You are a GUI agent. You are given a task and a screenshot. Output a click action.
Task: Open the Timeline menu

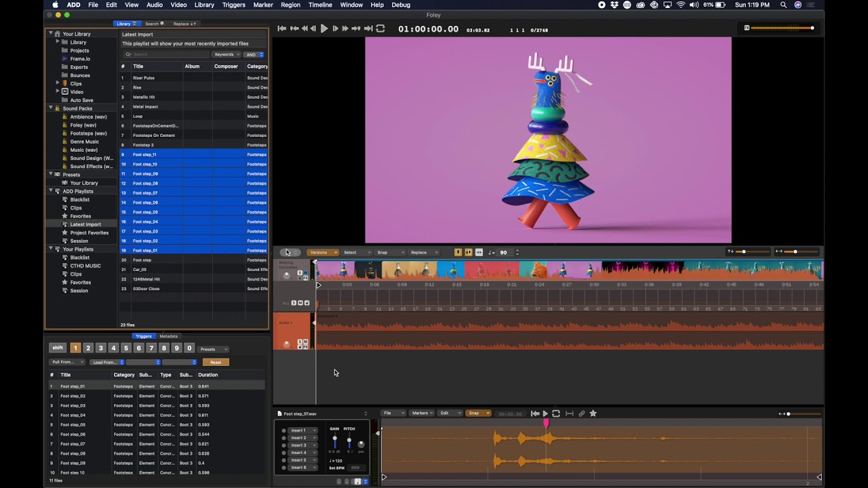[x=320, y=5]
